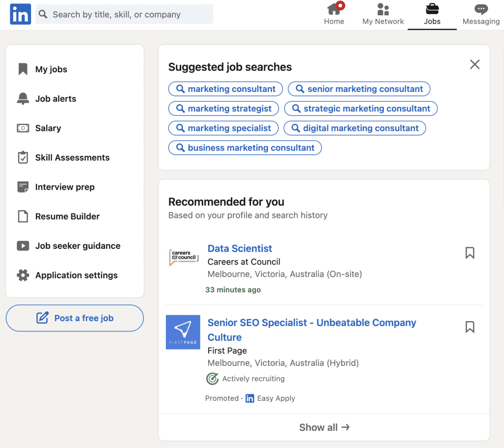Click the Actively recruiting target icon
This screenshot has width=504, height=448.
coord(213,379)
